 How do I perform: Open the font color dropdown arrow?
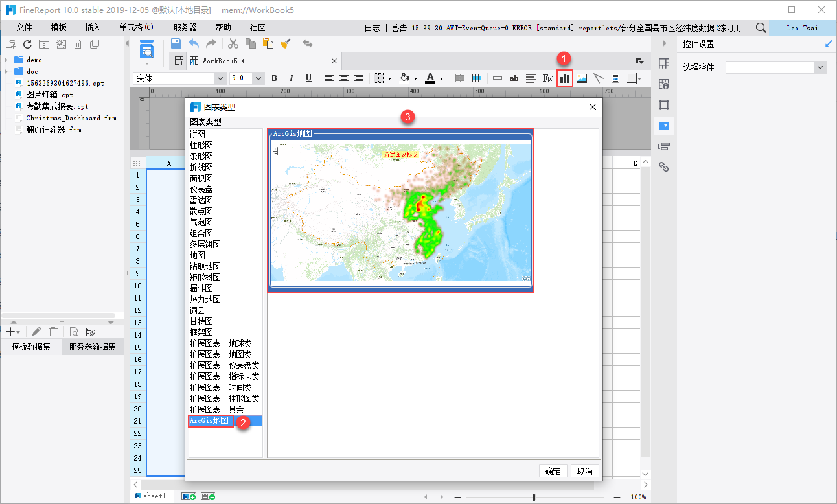click(441, 78)
